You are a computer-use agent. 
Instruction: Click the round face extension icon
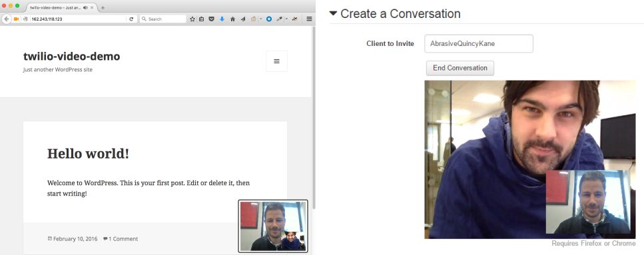coord(254,19)
